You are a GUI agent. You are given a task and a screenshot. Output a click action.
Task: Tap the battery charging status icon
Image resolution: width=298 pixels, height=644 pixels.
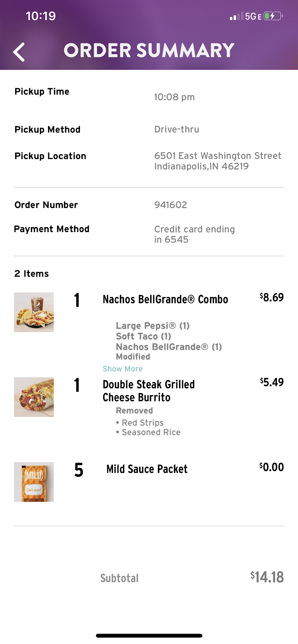click(273, 16)
